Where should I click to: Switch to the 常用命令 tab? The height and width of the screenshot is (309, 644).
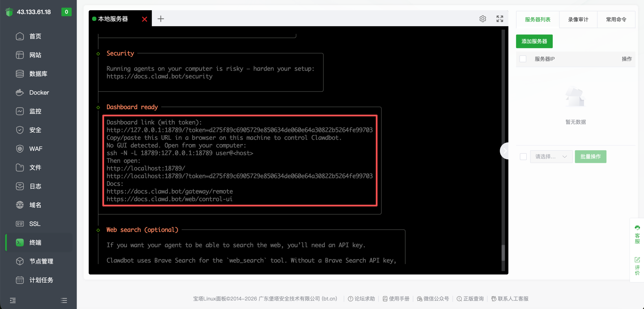click(x=616, y=20)
